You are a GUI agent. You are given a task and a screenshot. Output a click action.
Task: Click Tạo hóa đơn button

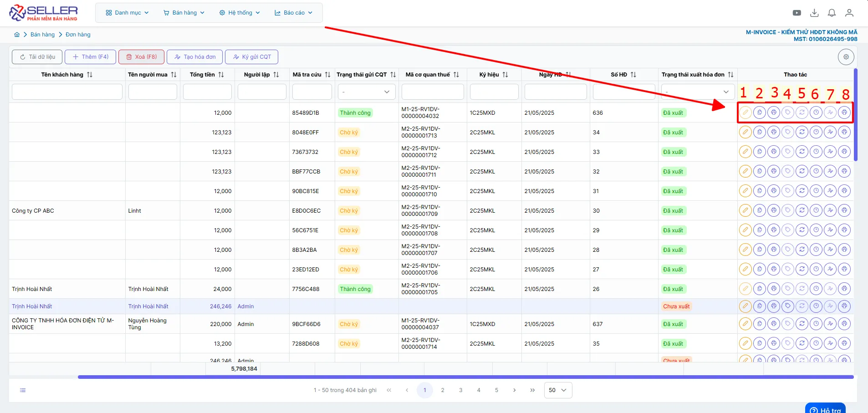tap(195, 57)
